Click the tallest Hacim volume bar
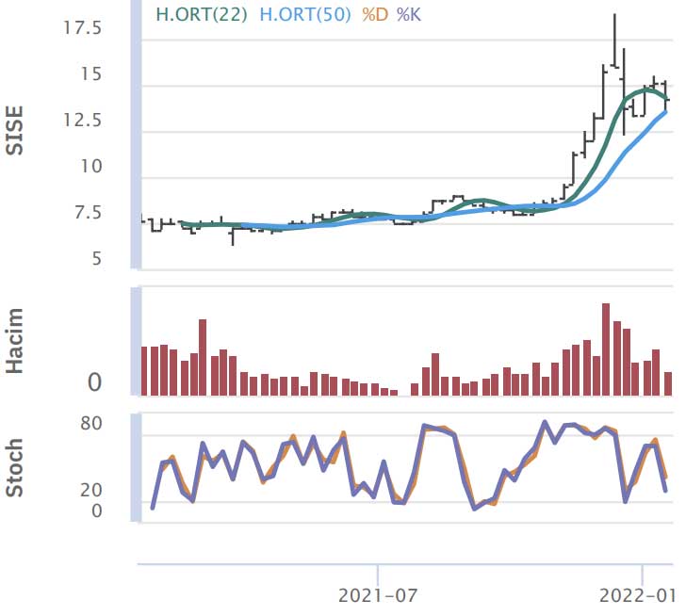Viewport: 686px width, 616px height. click(606, 349)
